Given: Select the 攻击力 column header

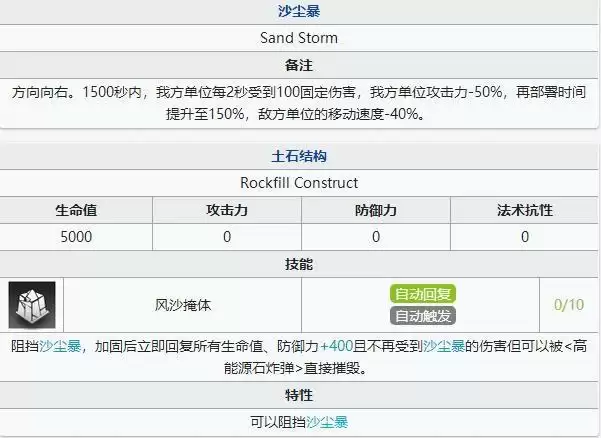Looking at the screenshot, I should pos(226,210).
